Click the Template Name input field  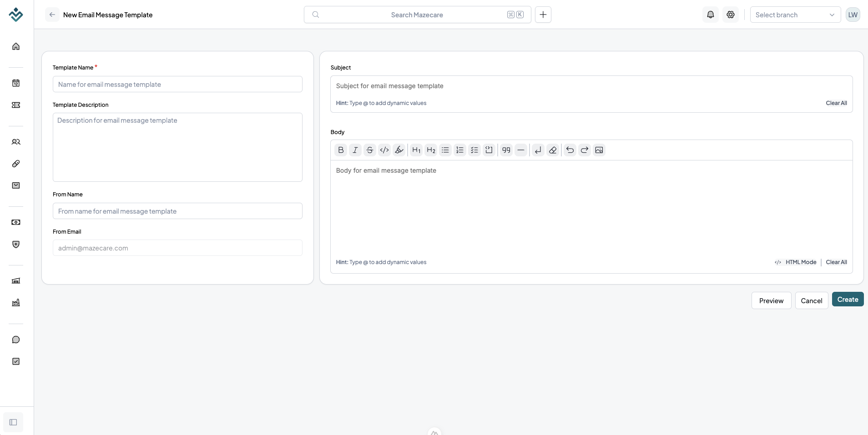click(x=177, y=84)
